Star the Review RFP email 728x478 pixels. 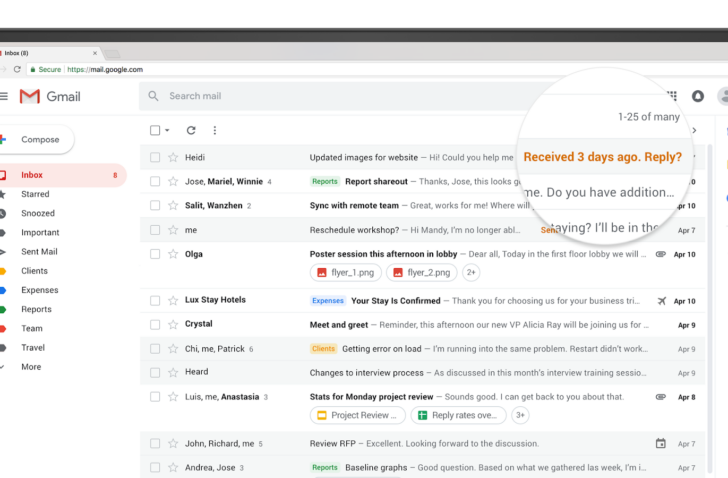click(x=173, y=444)
